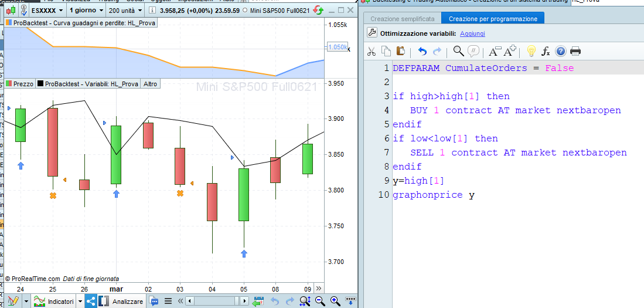Open the drawing pencil tool icon
Screen dimensions: 644x308
coord(13,301)
